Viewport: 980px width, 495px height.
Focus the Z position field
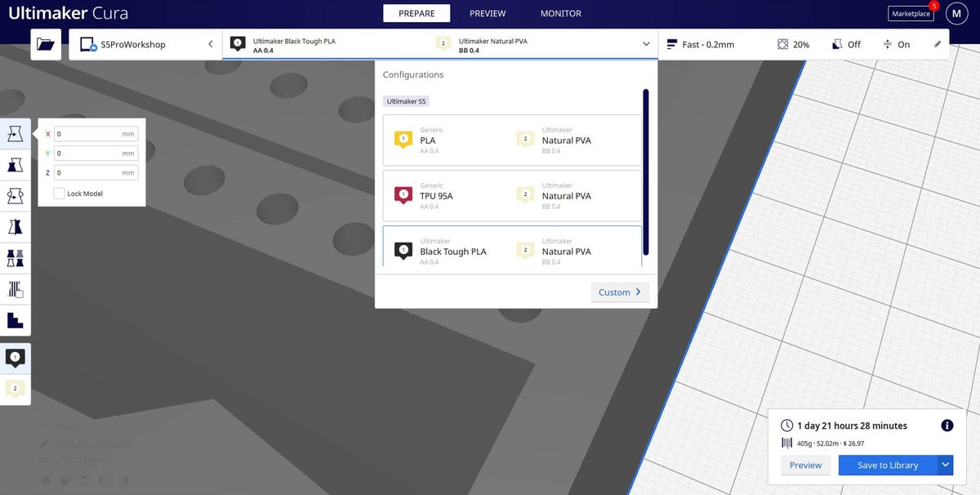point(96,173)
